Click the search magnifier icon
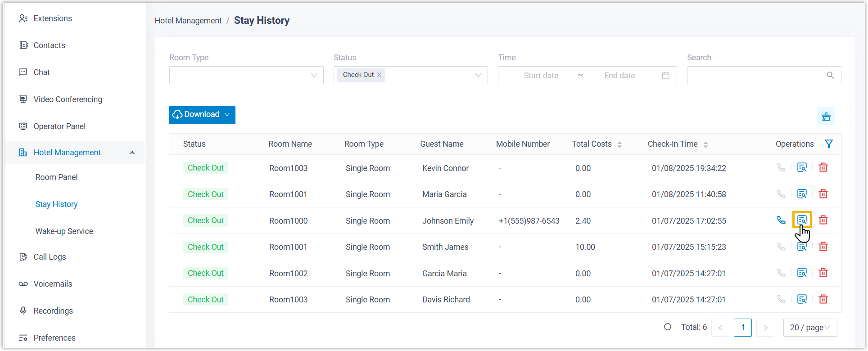The width and height of the screenshot is (868, 351). click(x=830, y=75)
